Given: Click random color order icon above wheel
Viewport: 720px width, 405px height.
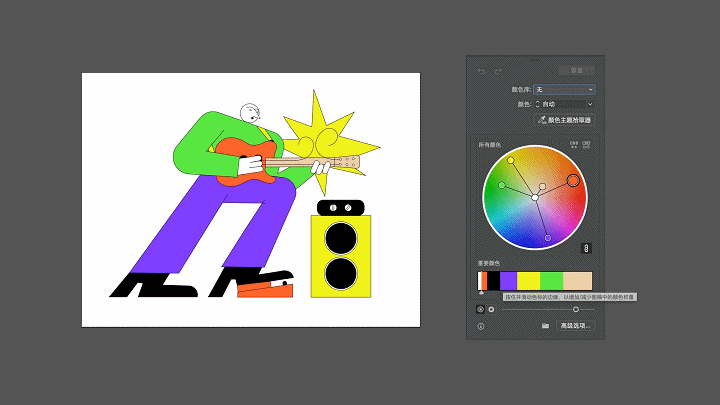Looking at the screenshot, I should (x=574, y=145).
